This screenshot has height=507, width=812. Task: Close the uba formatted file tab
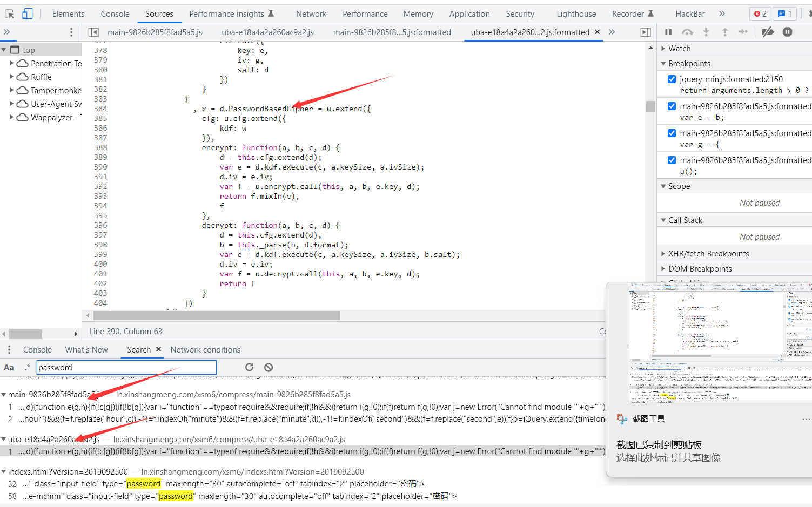coord(597,32)
